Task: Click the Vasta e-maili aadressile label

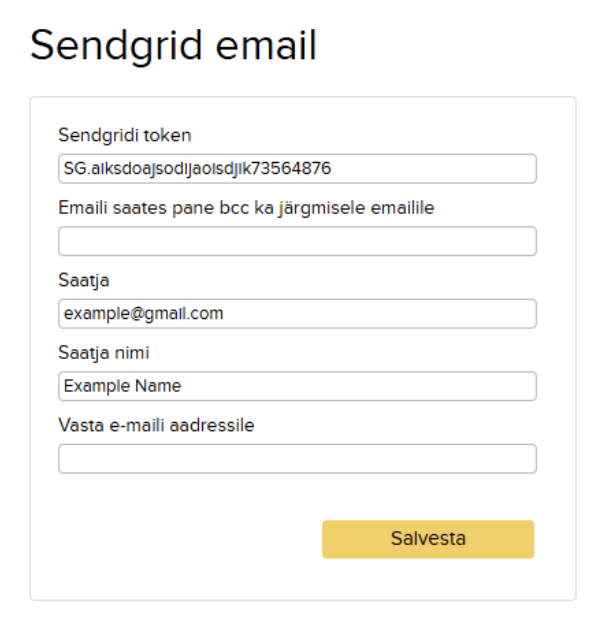Action: tap(157, 425)
